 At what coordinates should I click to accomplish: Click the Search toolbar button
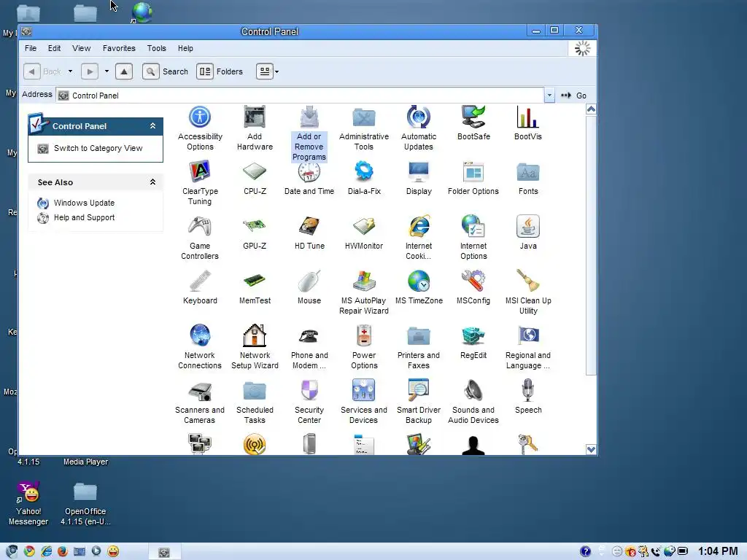(166, 71)
